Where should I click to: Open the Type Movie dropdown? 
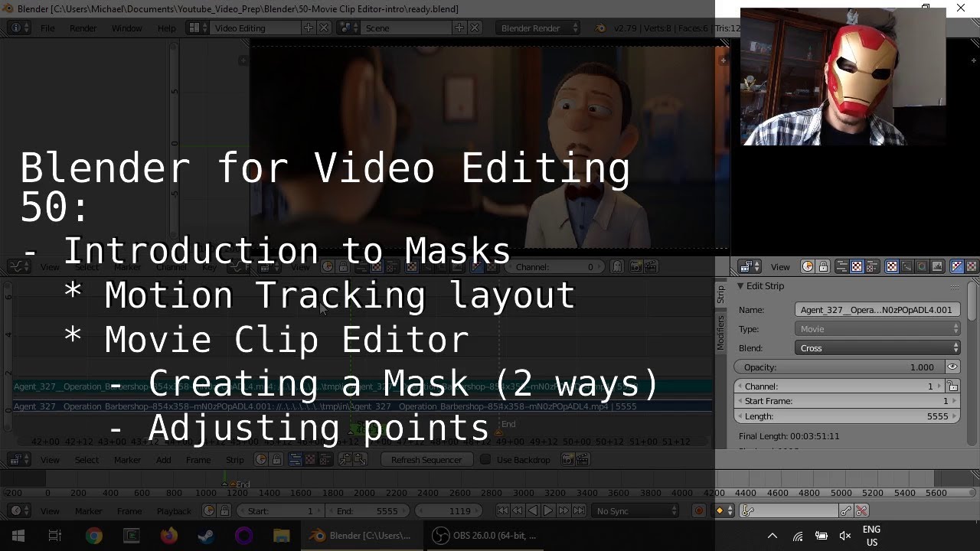point(877,329)
